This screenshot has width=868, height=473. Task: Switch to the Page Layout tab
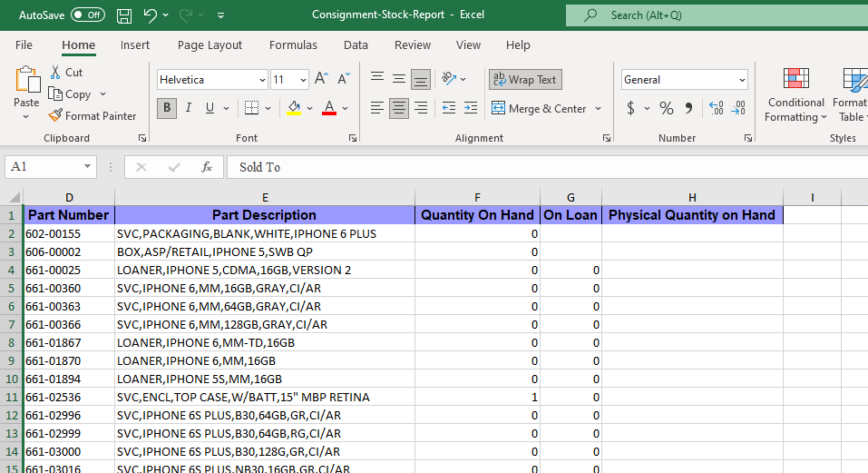click(210, 44)
